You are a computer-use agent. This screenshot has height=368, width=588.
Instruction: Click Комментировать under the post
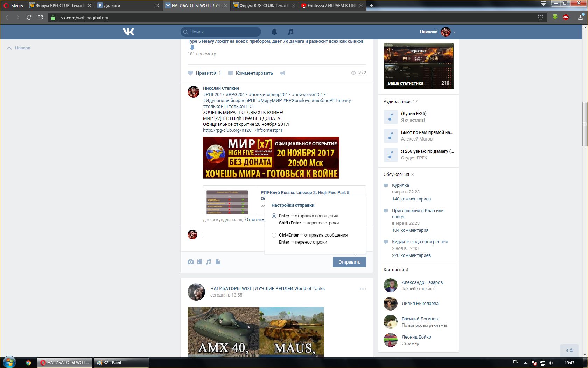251,73
